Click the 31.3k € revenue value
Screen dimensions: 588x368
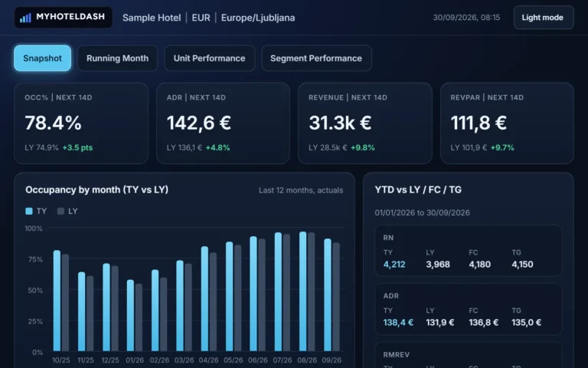pyautogui.click(x=340, y=123)
